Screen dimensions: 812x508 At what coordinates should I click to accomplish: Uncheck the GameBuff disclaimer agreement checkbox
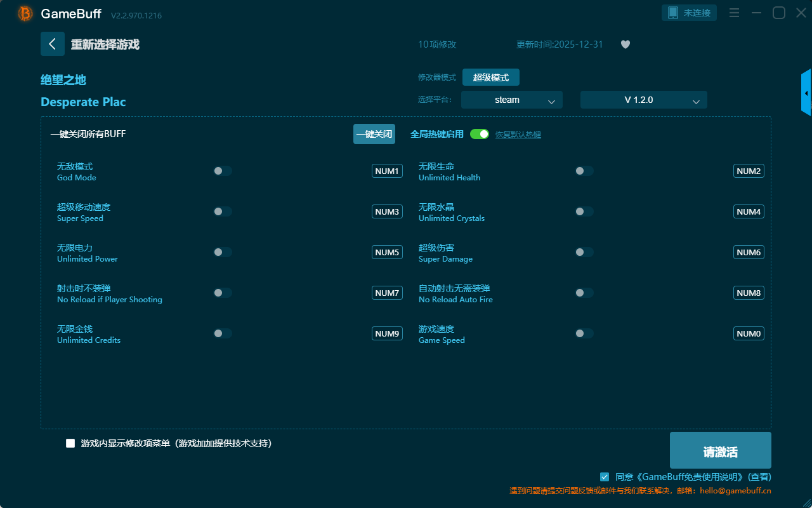605,476
